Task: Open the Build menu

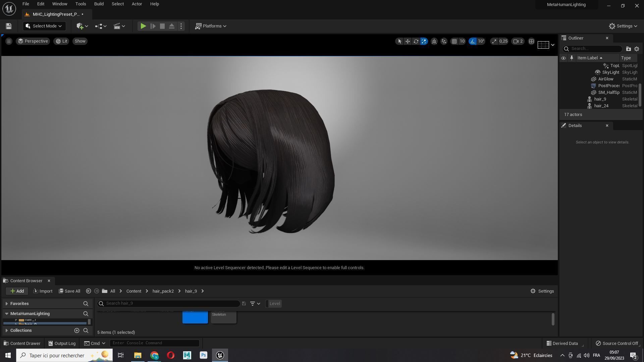Action: [99, 4]
